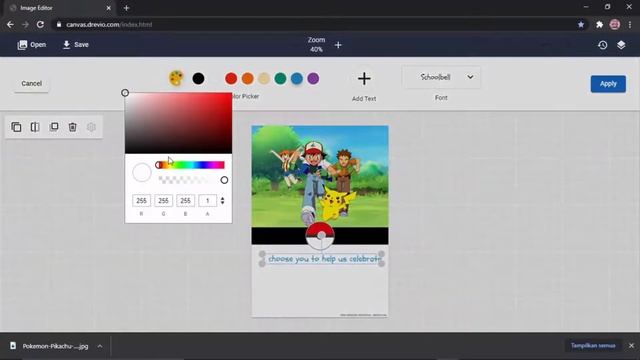Image resolution: width=640 pixels, height=360 pixels.
Task: Close the Image Editor tab
Action: (x=109, y=8)
